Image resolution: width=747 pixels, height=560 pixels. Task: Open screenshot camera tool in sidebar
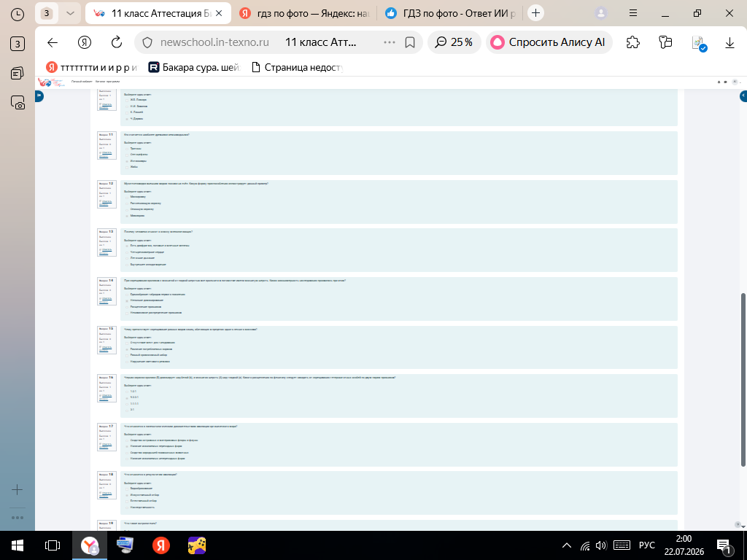click(x=18, y=103)
